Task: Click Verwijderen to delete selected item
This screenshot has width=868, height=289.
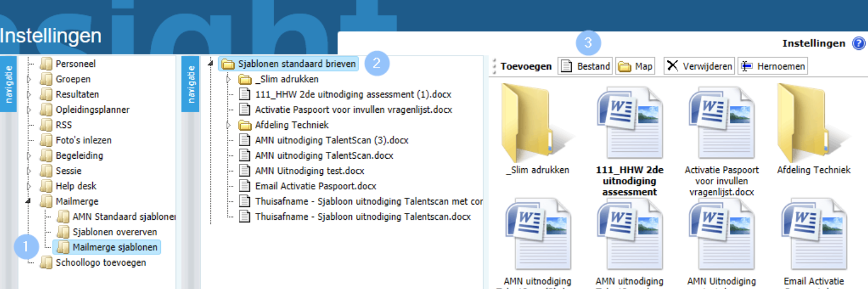Action: tap(700, 66)
